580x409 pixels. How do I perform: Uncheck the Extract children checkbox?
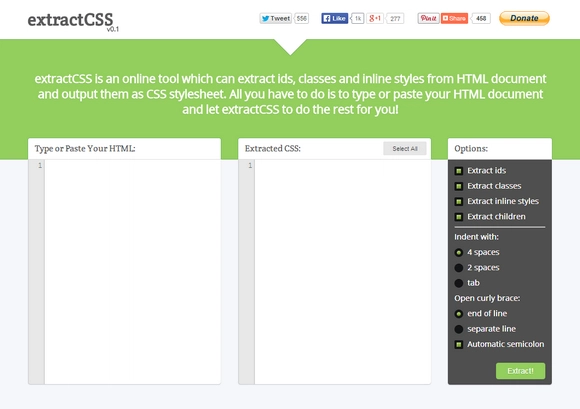(x=459, y=217)
